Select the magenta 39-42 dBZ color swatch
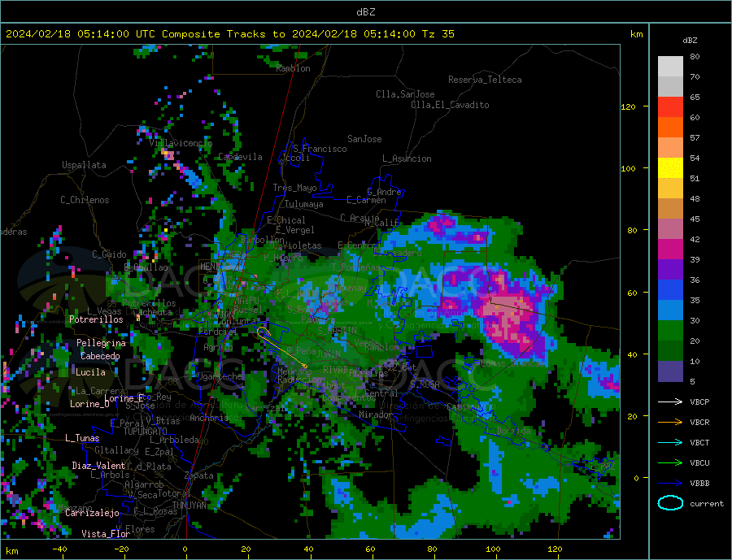 pos(670,250)
